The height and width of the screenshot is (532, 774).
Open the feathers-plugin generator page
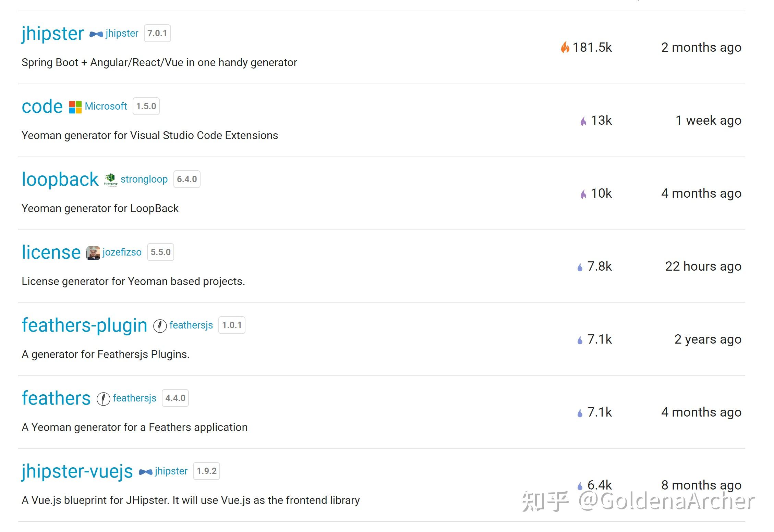pyautogui.click(x=84, y=325)
